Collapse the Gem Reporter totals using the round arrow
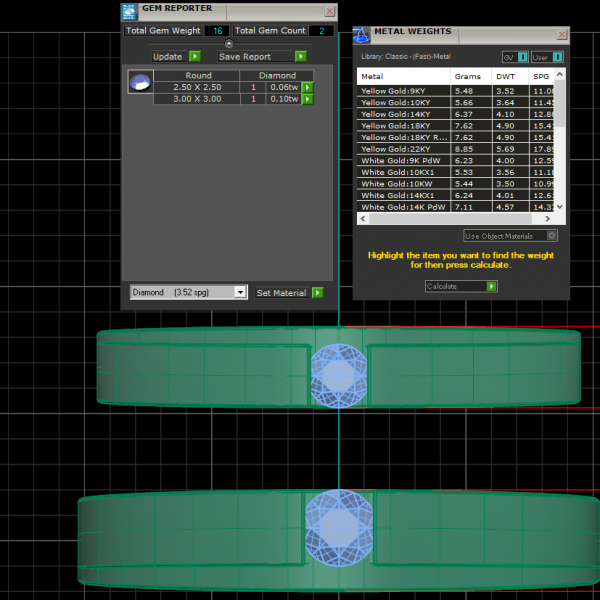Screen dimensions: 600x600 coord(229,44)
